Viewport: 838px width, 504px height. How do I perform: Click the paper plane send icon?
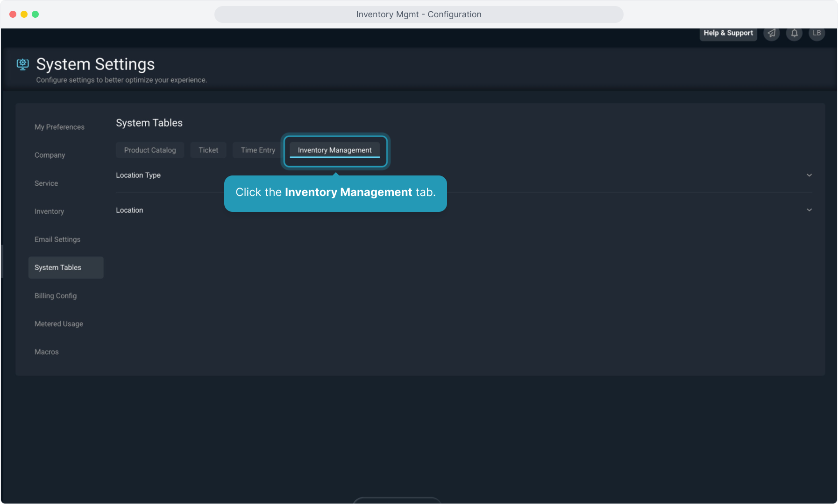772,33
